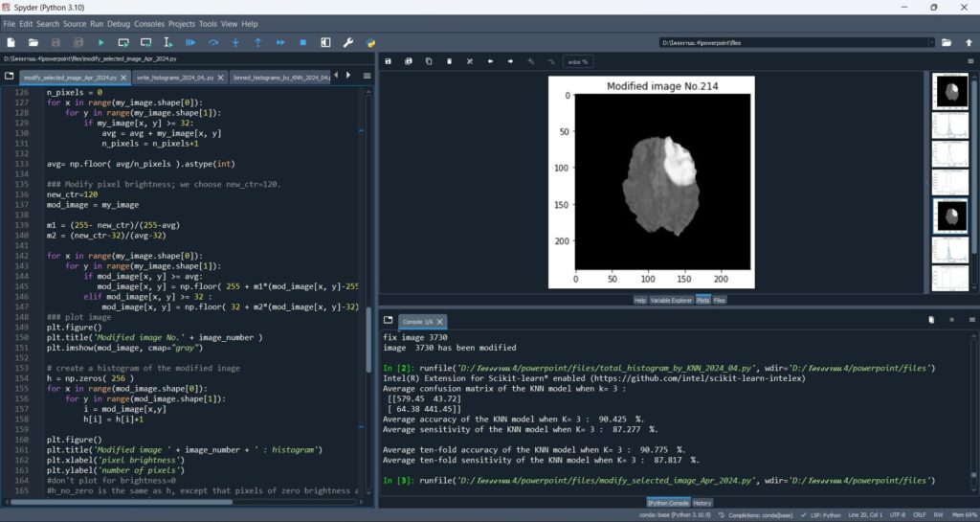Viewport: 980px width, 522px height.
Task: Open PYTHONPATH manager Python icon
Action: point(370,42)
